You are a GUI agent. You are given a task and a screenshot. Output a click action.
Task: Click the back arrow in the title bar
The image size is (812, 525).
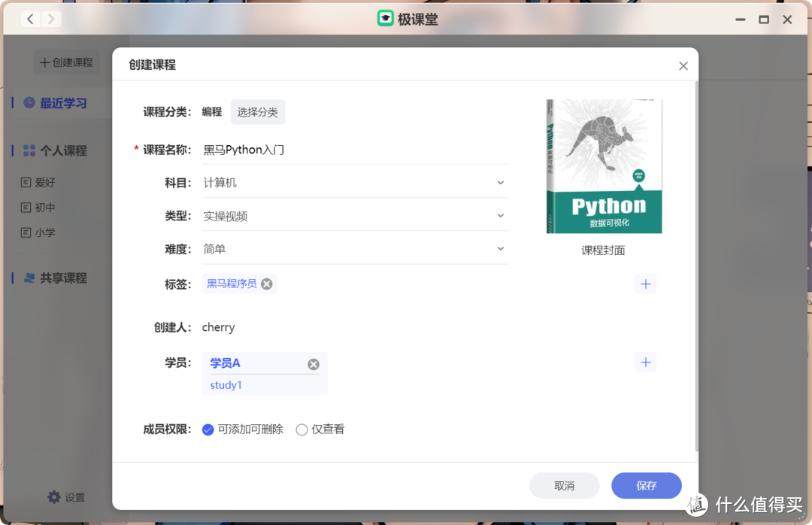coord(30,18)
